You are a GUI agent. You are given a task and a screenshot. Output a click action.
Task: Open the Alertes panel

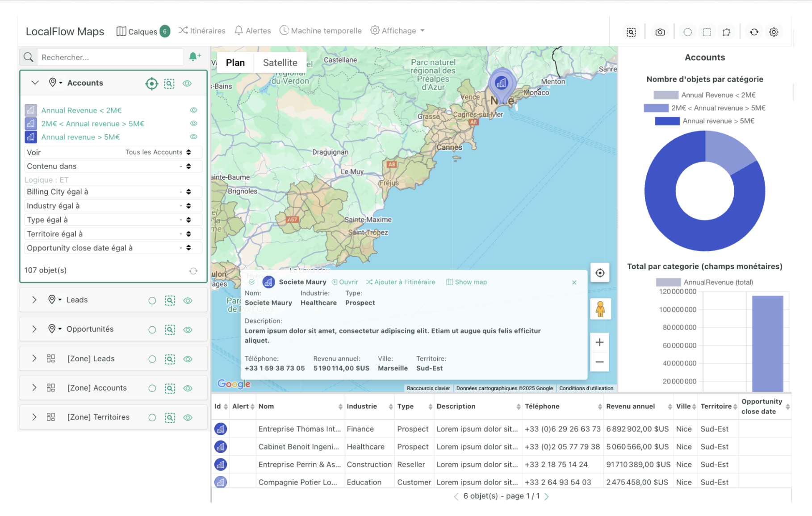point(252,30)
